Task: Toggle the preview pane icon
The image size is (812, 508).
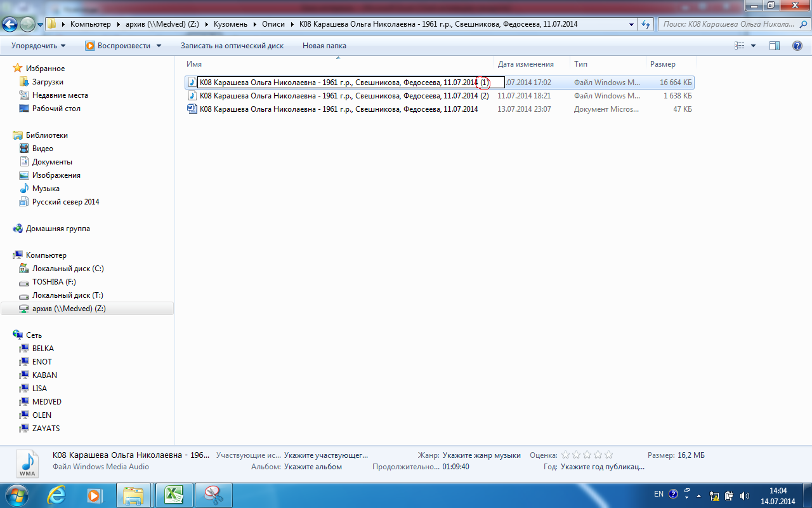Action: pos(774,46)
